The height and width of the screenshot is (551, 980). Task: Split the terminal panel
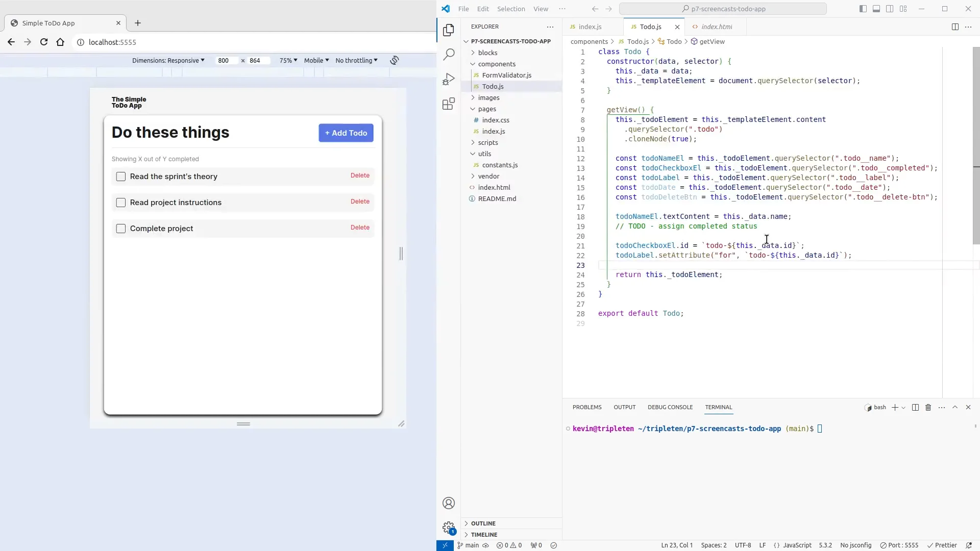click(x=915, y=407)
